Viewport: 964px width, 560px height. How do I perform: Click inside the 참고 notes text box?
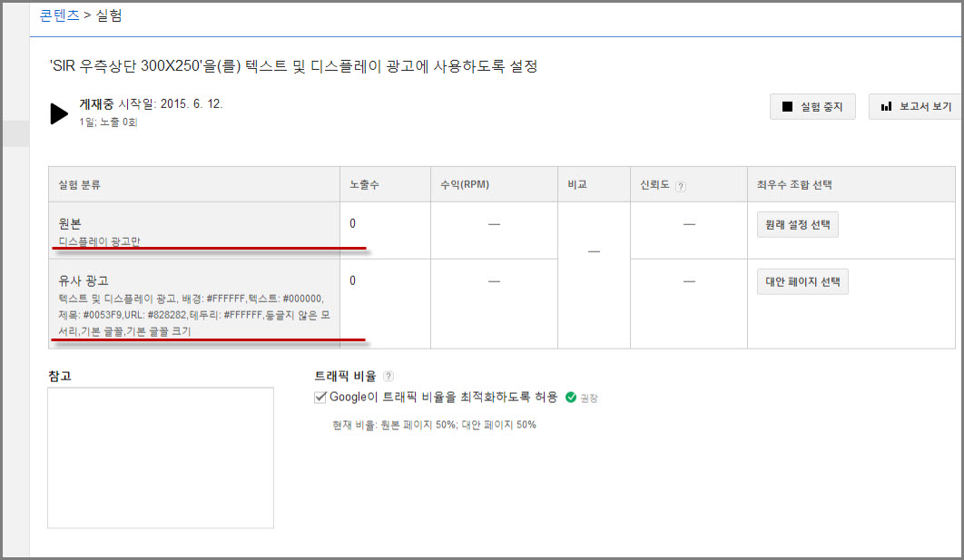pyautogui.click(x=161, y=457)
